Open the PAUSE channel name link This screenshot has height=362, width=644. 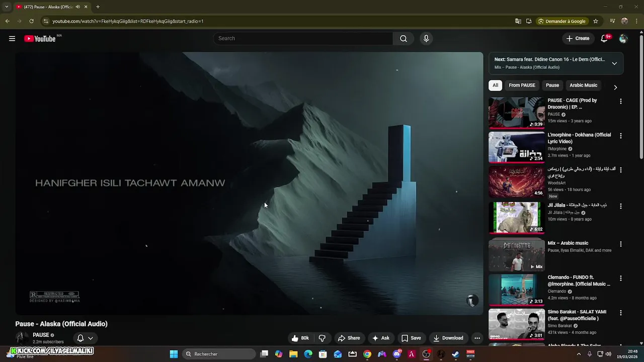point(41,335)
